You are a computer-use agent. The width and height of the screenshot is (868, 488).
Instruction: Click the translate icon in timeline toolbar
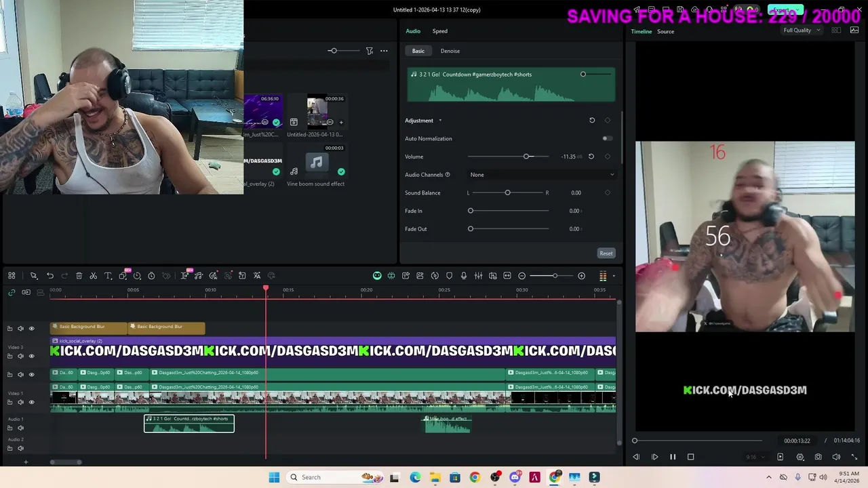[257, 276]
